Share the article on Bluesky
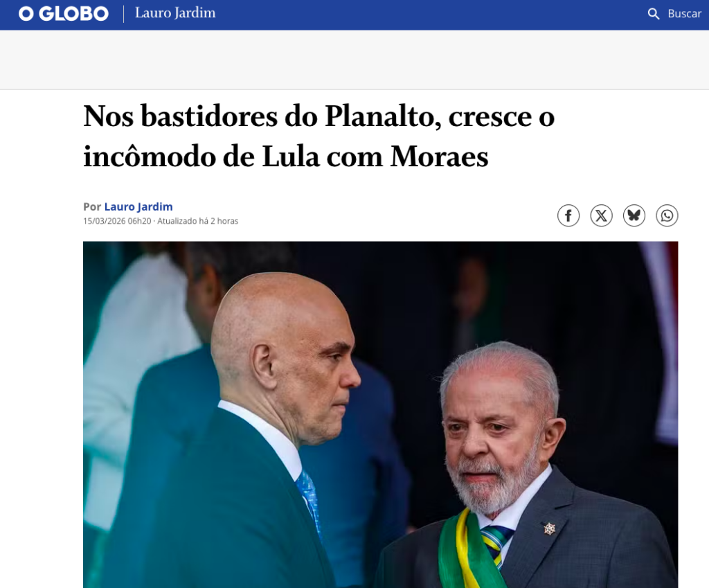The height and width of the screenshot is (588, 709). tap(634, 215)
